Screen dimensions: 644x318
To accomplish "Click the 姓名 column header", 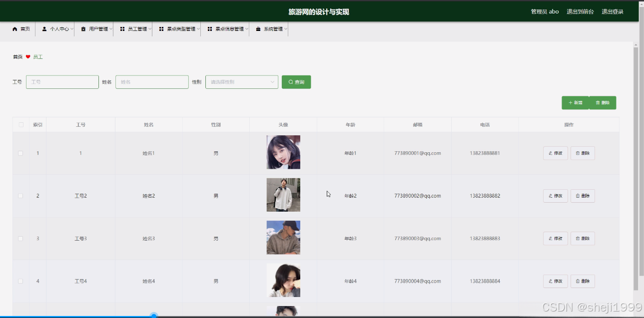I will pos(148,125).
